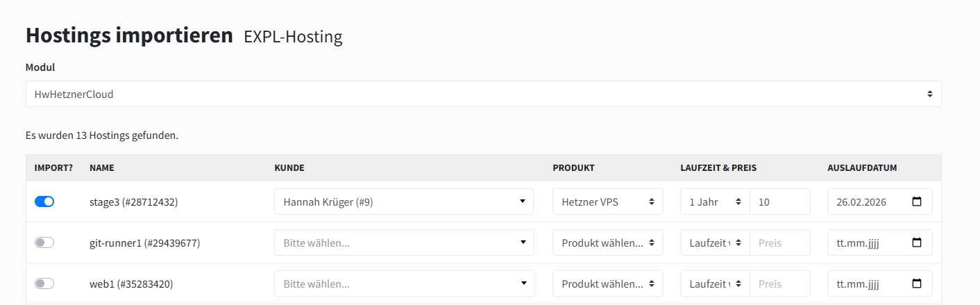This screenshot has height=305, width=980.
Task: Open calendar picker for web1 expiry date
Action: 917,283
